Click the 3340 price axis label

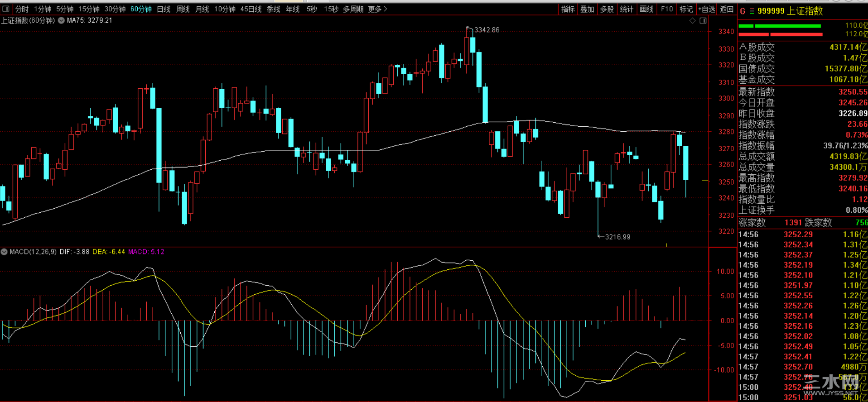[x=726, y=32]
